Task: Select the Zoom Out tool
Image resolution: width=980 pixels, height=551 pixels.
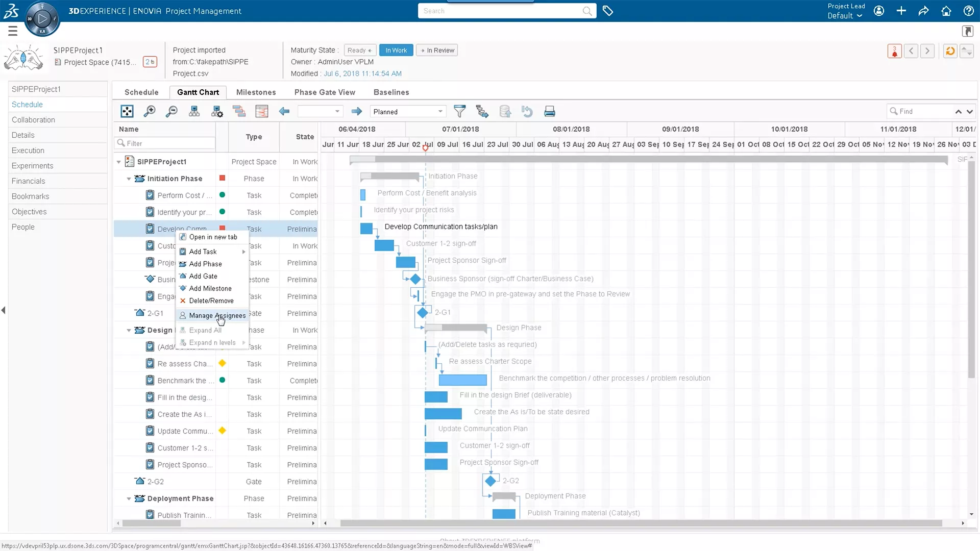Action: click(x=171, y=111)
